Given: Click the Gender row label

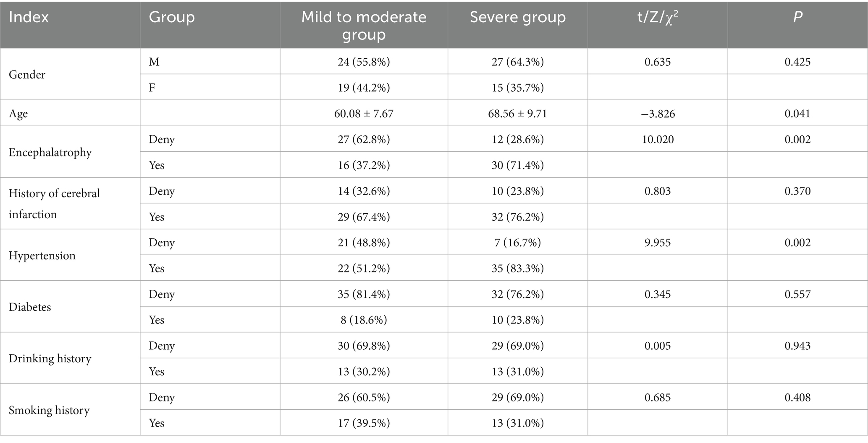Looking at the screenshot, I should pyautogui.click(x=27, y=74).
